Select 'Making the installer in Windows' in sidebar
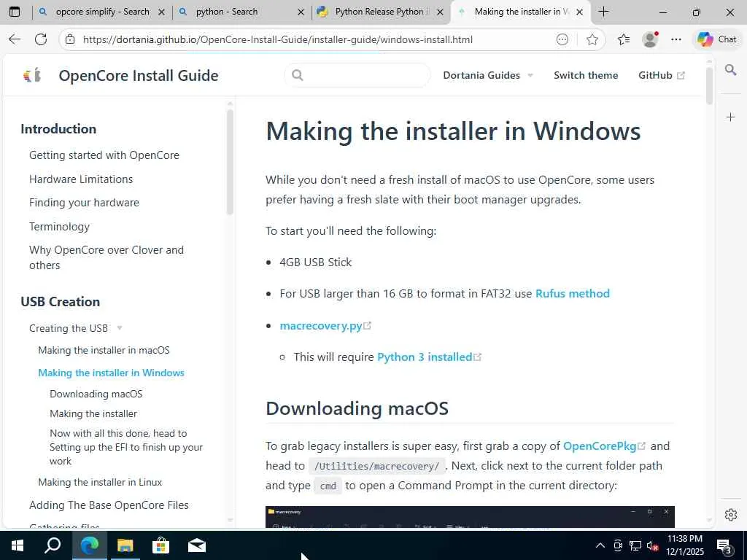The image size is (747, 560). point(111,373)
